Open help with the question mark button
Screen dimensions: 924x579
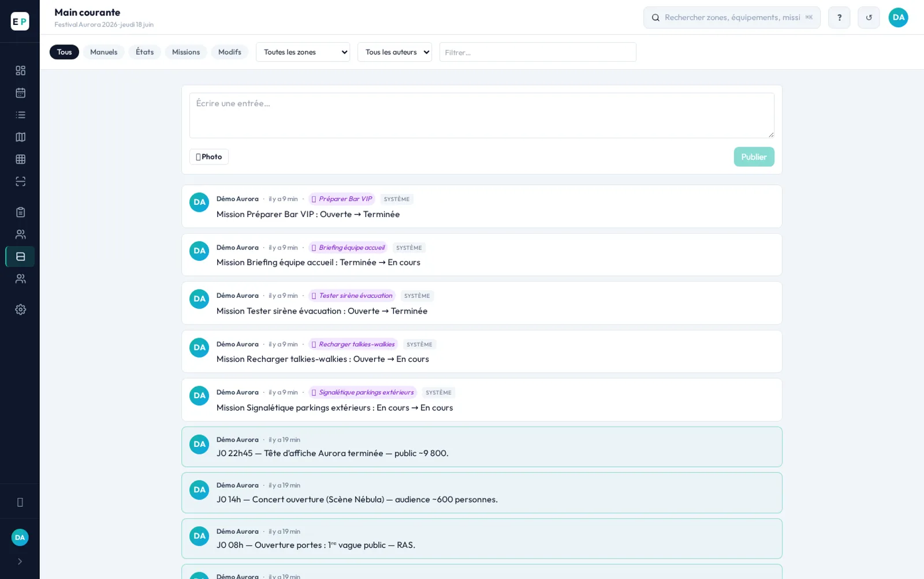839,17
